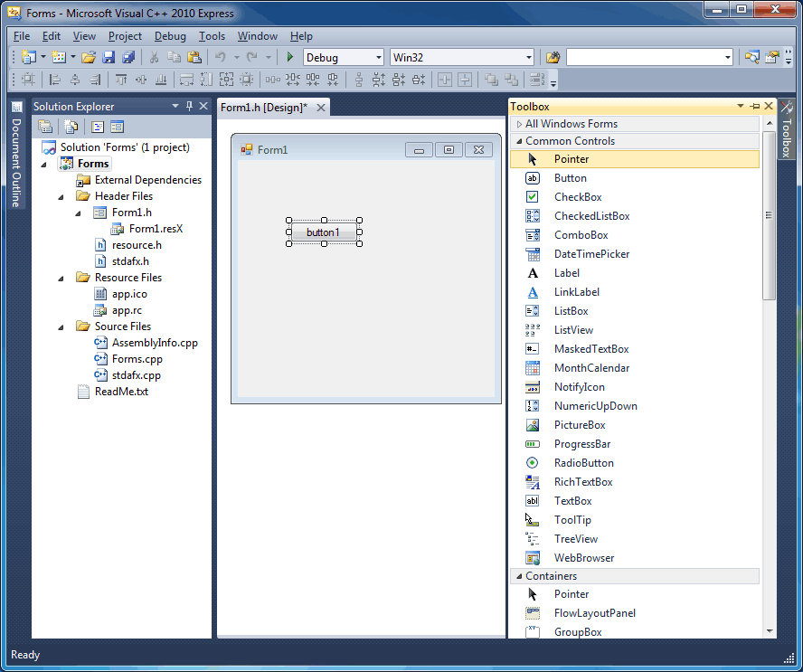Save the current file with the floppy icon
Screen dimensions: 803x672
coord(108,57)
